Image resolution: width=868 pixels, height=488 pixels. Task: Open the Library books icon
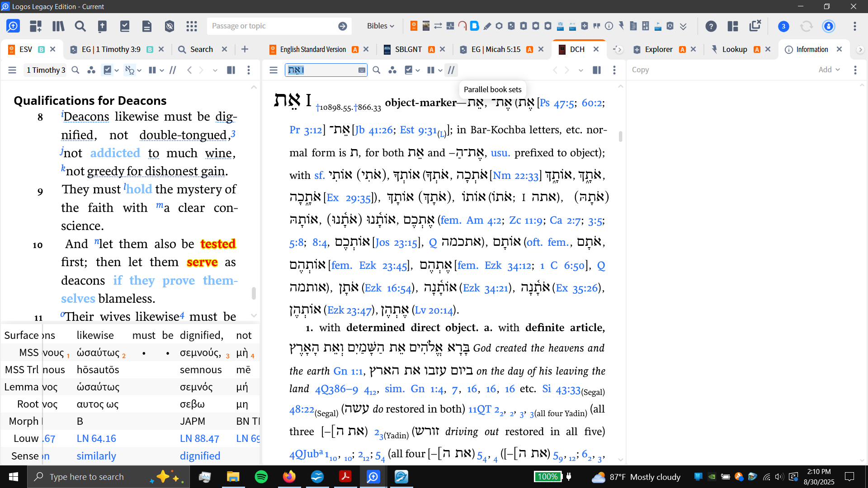(x=58, y=26)
